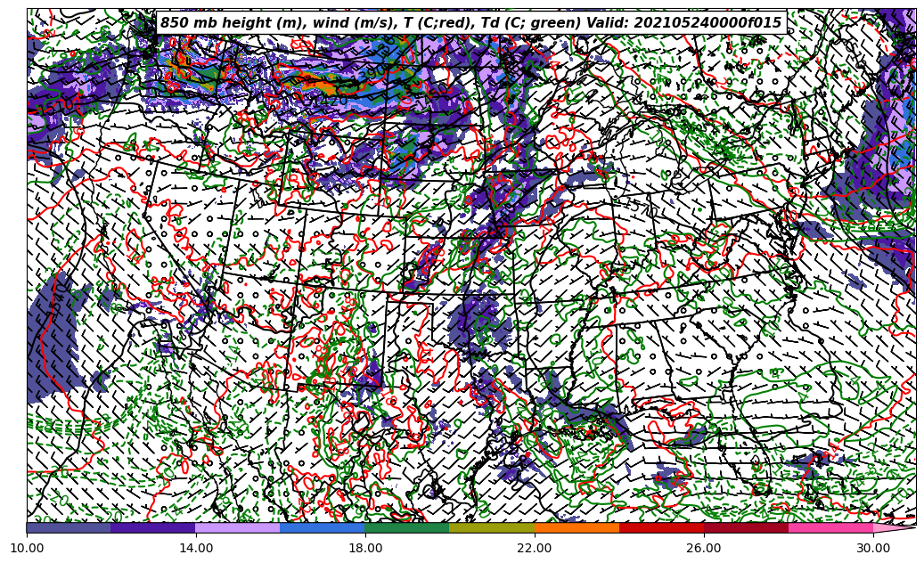The height and width of the screenshot is (563, 924).
Task: Click the 10.00 colorbar tick label
Action: click(27, 548)
